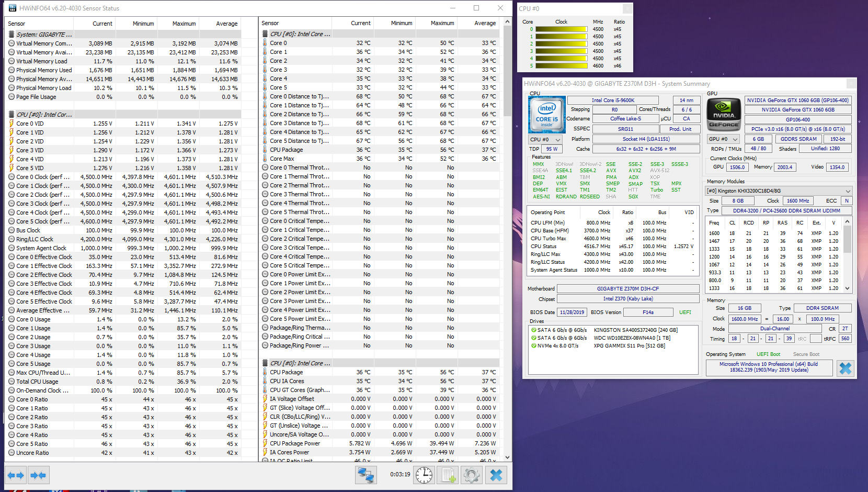The height and width of the screenshot is (492, 868).
Task: Click the lightning icon beside IA Voltage Offset
Action: 265,399
